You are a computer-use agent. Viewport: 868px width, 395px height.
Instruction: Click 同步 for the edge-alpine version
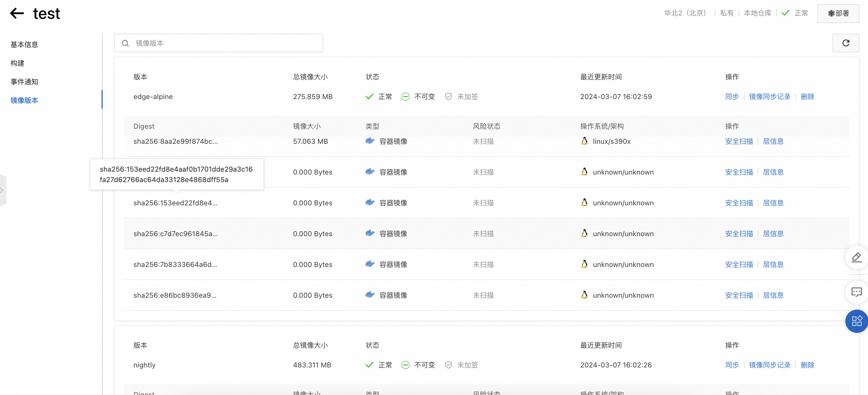point(732,97)
